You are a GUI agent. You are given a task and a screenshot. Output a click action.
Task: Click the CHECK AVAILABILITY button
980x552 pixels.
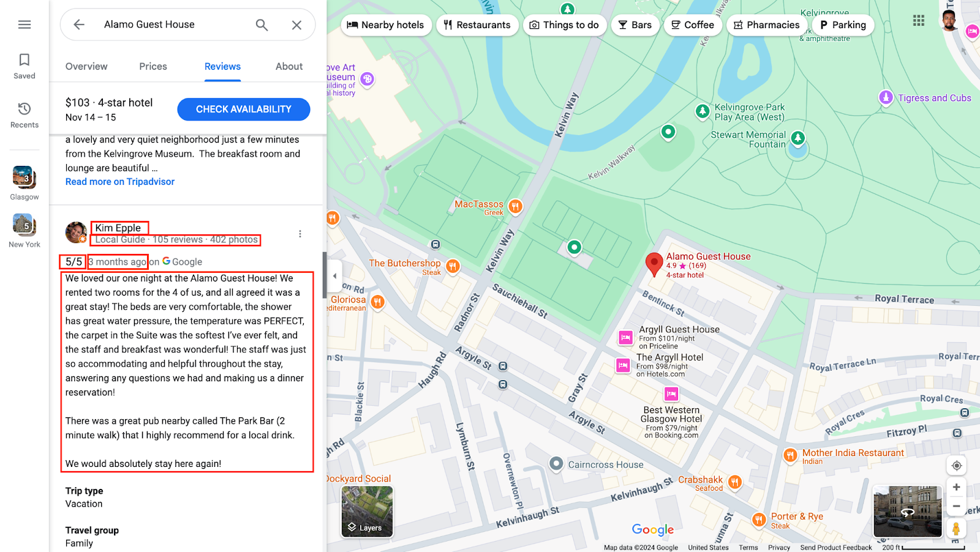coord(244,109)
